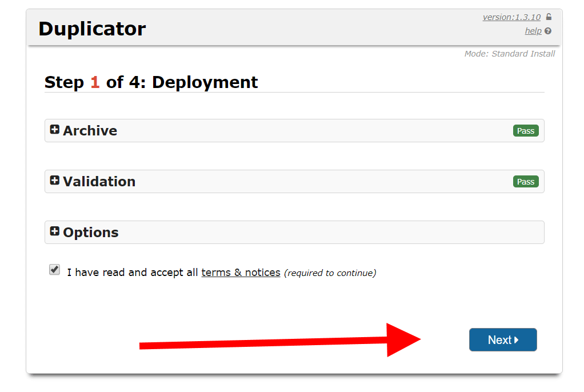The height and width of the screenshot is (392, 584).
Task: Click the Pass badge on Archive section
Action: 525,130
